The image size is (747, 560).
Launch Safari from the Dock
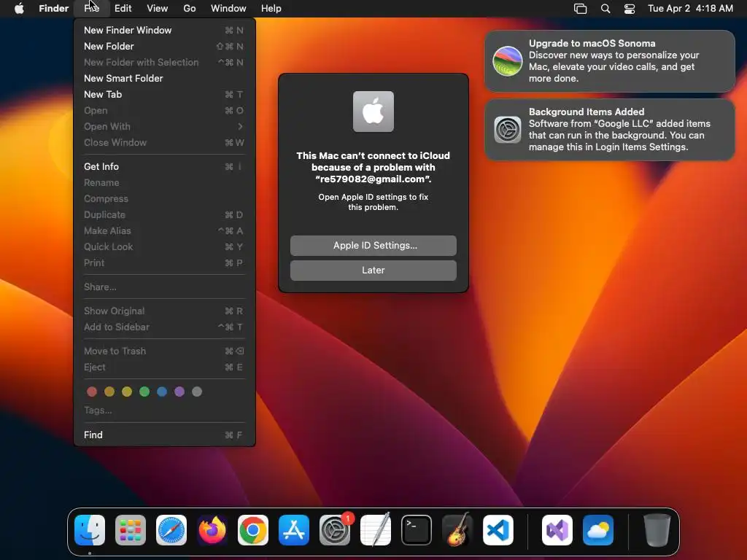pos(171,530)
